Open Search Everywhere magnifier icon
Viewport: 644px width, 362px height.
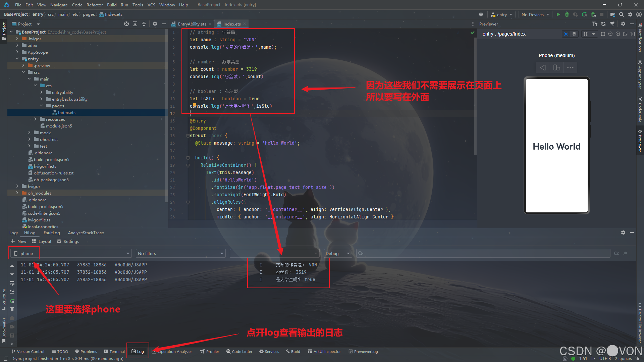tap(622, 14)
